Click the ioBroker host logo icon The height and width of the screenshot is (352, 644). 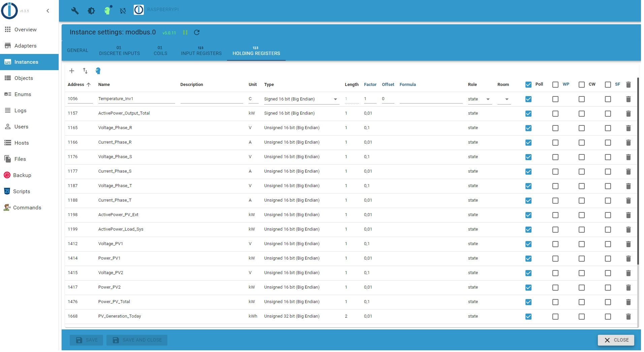139,10
